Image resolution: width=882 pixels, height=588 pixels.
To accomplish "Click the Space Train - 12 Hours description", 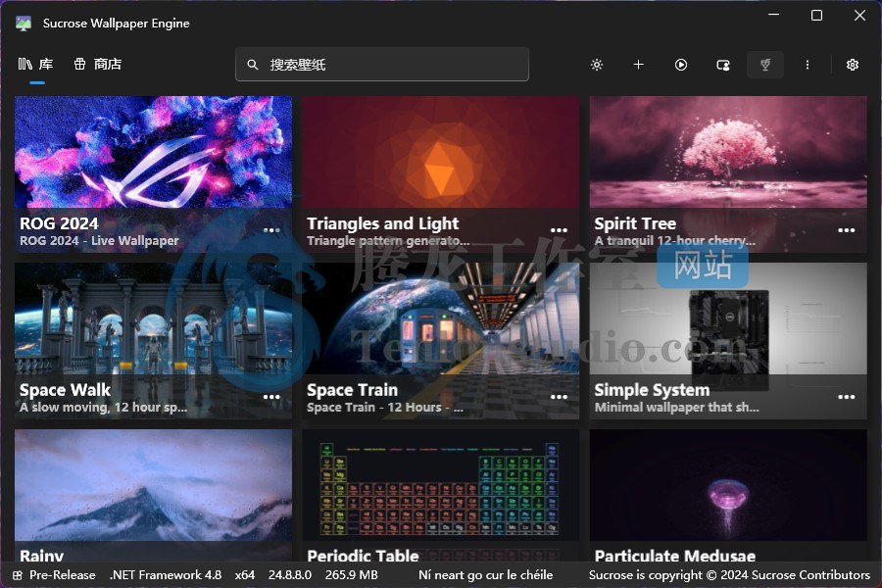I will click(385, 408).
